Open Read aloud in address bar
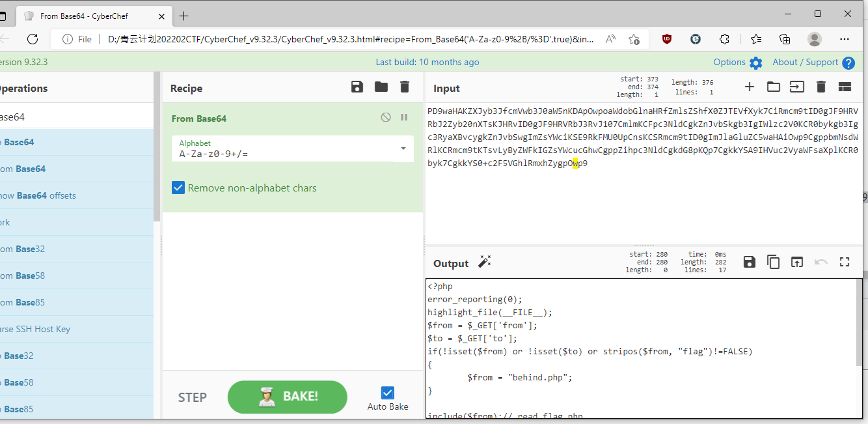The height and width of the screenshot is (424, 868). coord(610,39)
